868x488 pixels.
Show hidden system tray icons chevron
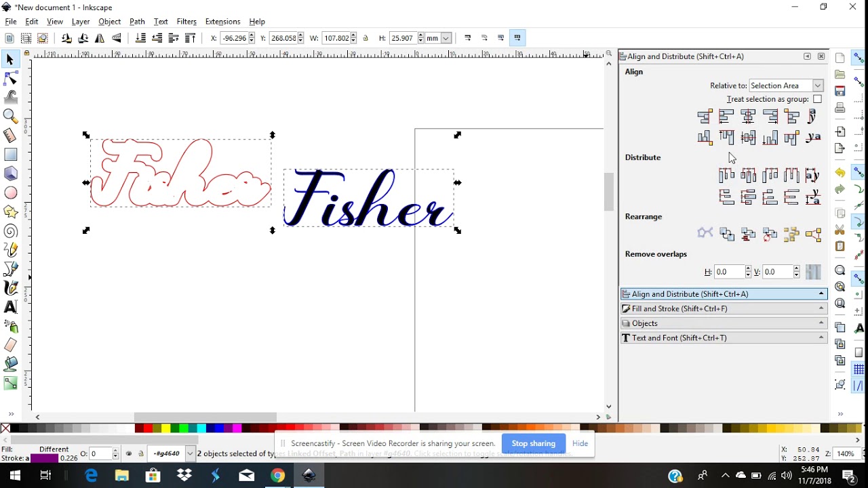pos(725,476)
